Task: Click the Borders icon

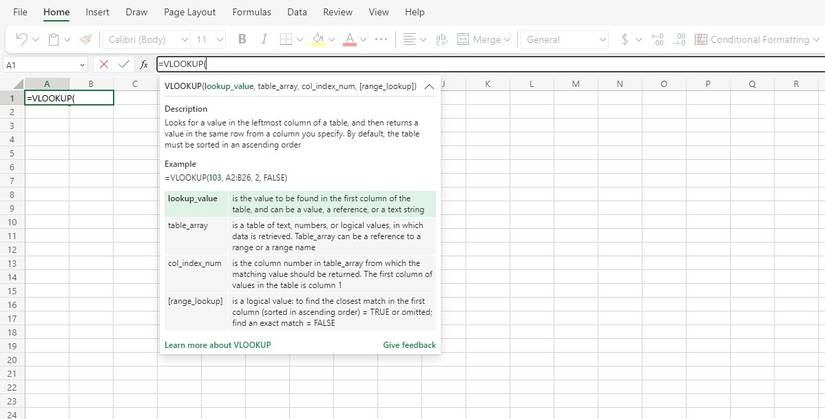Action: click(286, 39)
